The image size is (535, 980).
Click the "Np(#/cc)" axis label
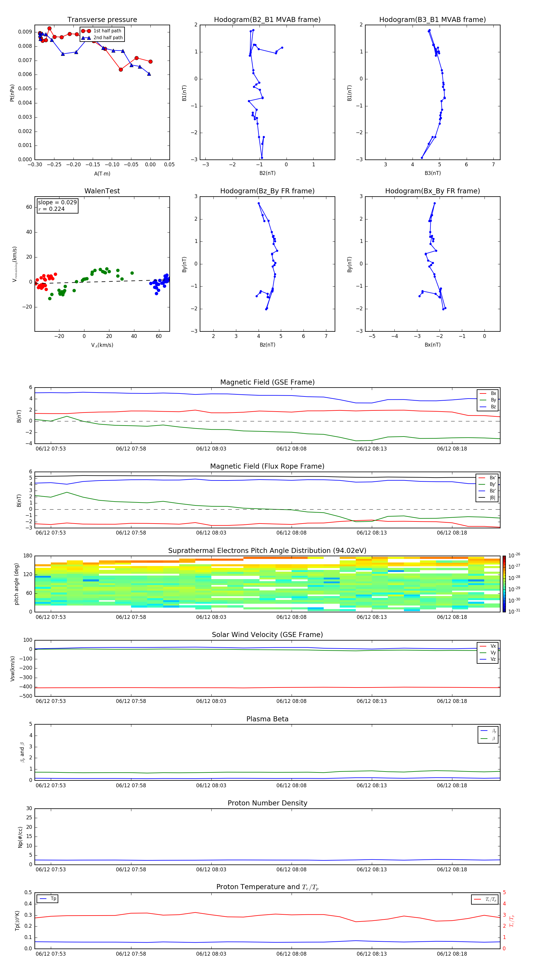(20, 837)
